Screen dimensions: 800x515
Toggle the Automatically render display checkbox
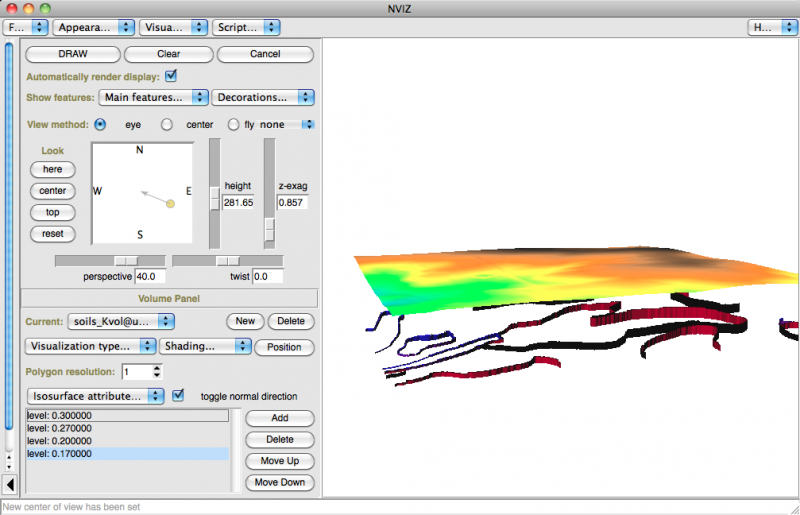coord(171,76)
